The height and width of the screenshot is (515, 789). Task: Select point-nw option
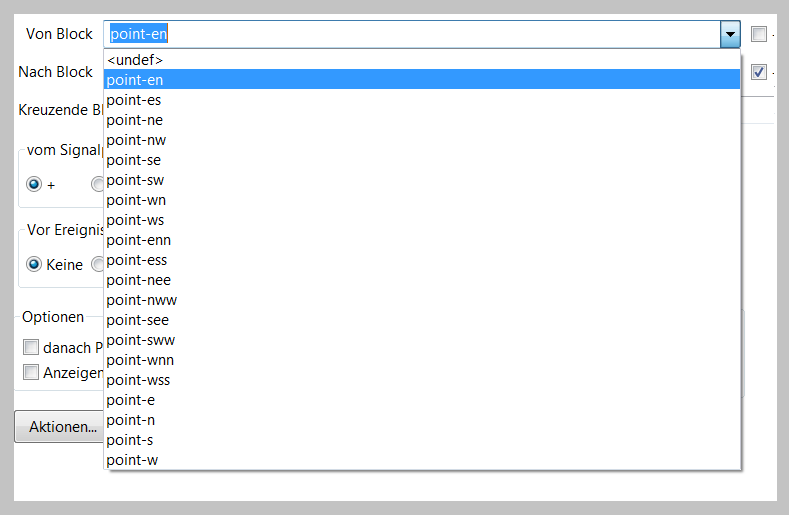[136, 140]
